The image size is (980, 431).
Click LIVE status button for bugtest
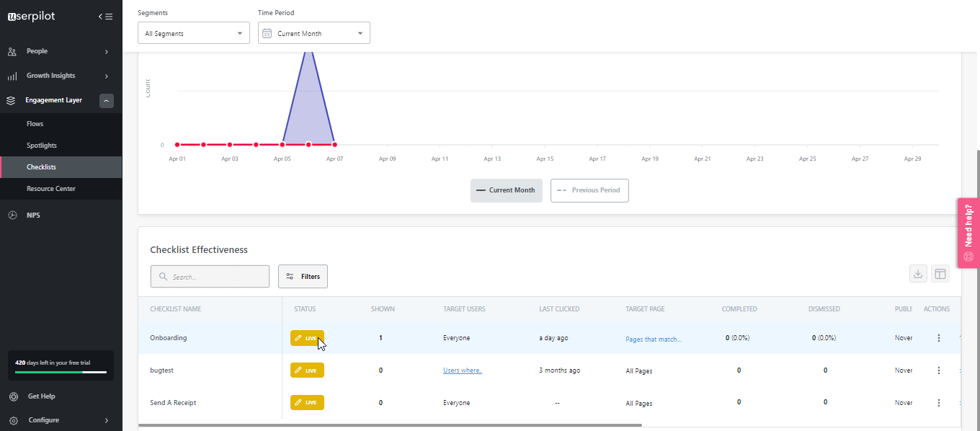[x=307, y=370]
